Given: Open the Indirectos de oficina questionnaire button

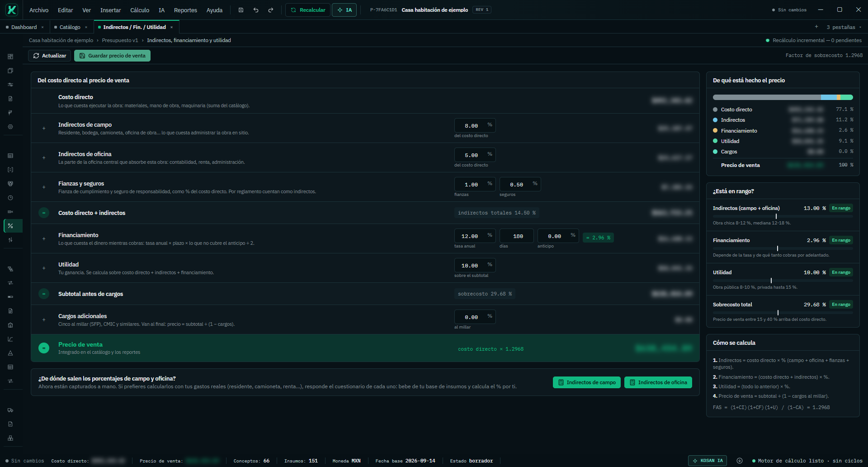Looking at the screenshot, I should click(658, 382).
